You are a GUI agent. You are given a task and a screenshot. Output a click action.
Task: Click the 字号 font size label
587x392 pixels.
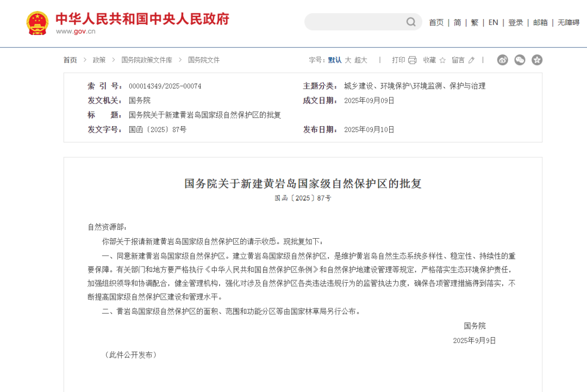click(x=317, y=60)
